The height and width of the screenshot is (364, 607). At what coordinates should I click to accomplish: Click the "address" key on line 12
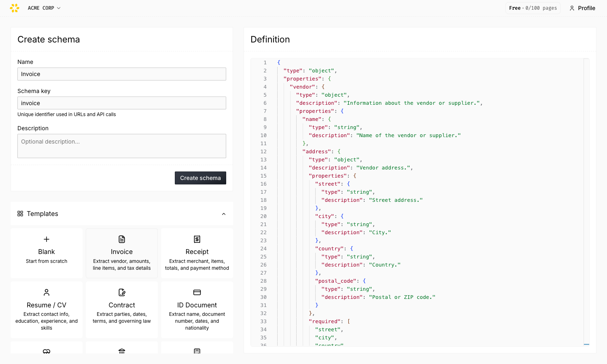(317, 152)
